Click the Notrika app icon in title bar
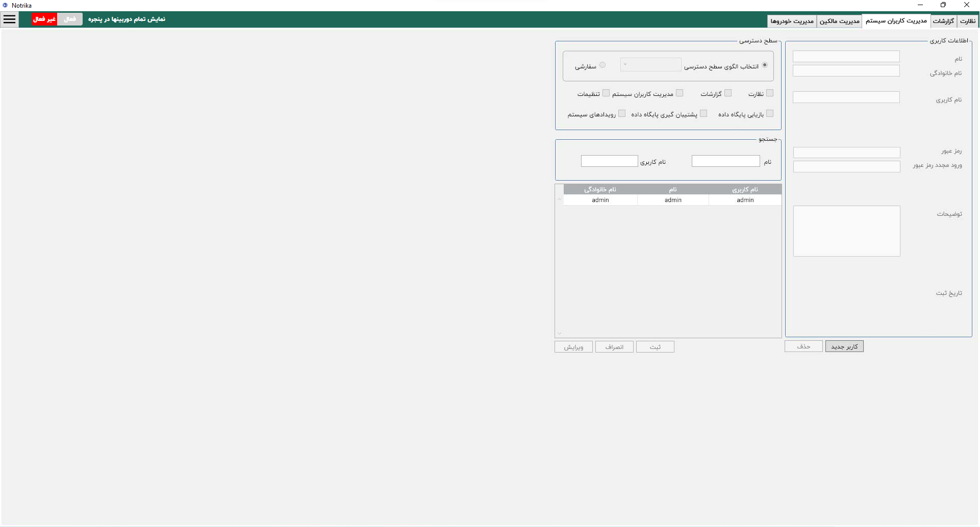Image resolution: width=980 pixels, height=527 pixels. pos(5,5)
